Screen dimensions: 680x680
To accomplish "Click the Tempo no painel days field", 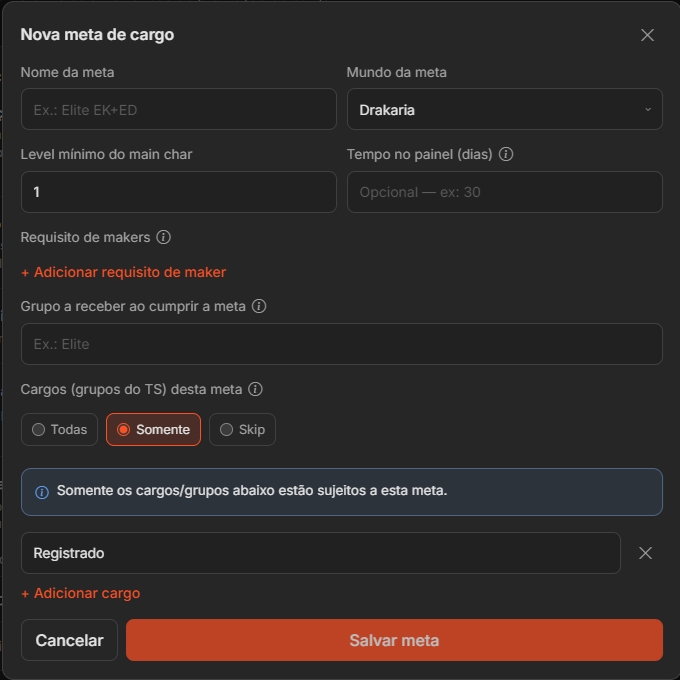I will [504, 192].
